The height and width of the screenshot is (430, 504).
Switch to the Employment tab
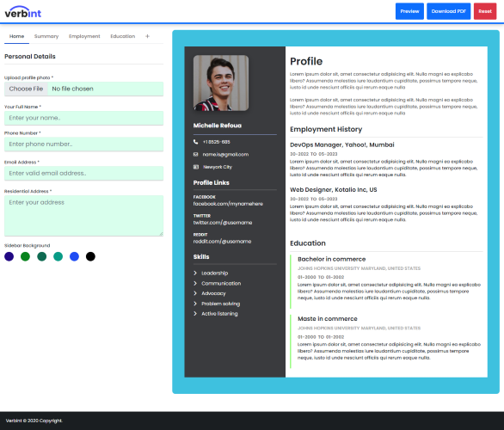[x=84, y=36]
